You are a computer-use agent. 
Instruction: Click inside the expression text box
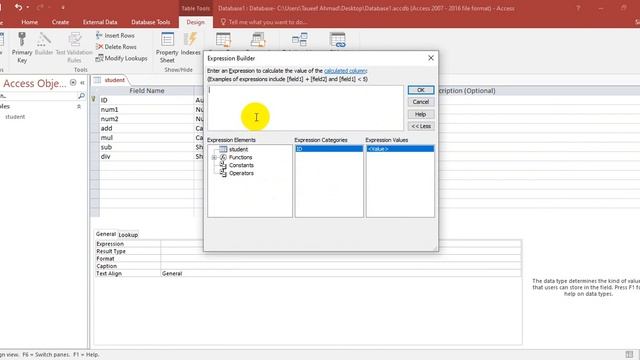pos(305,108)
